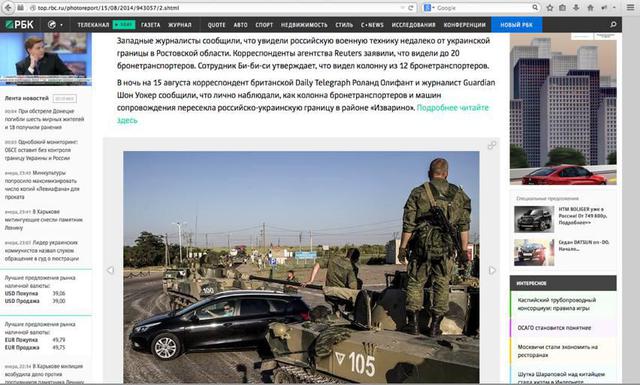Open the Телеканал menu item
Image resolution: width=640 pixels, height=385 pixels.
[x=93, y=25]
